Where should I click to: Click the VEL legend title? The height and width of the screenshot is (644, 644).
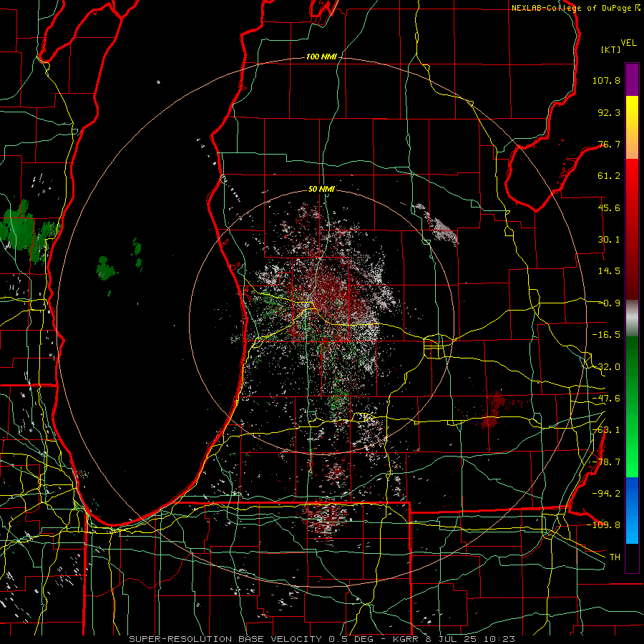coord(629,43)
